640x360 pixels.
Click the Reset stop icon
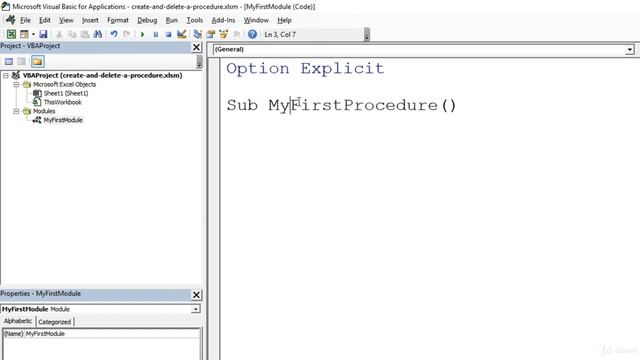168,34
